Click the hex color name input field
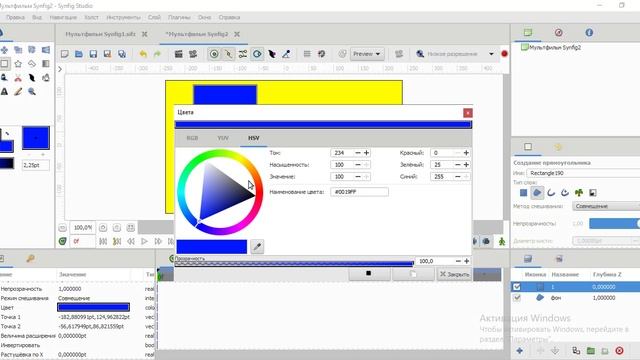The width and height of the screenshot is (640, 360). [x=359, y=192]
